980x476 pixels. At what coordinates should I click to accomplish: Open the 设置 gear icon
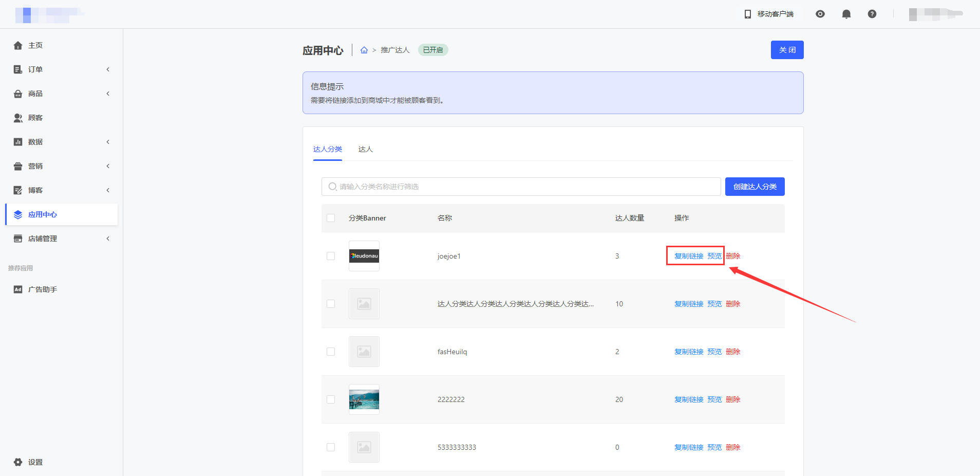[x=18, y=462]
